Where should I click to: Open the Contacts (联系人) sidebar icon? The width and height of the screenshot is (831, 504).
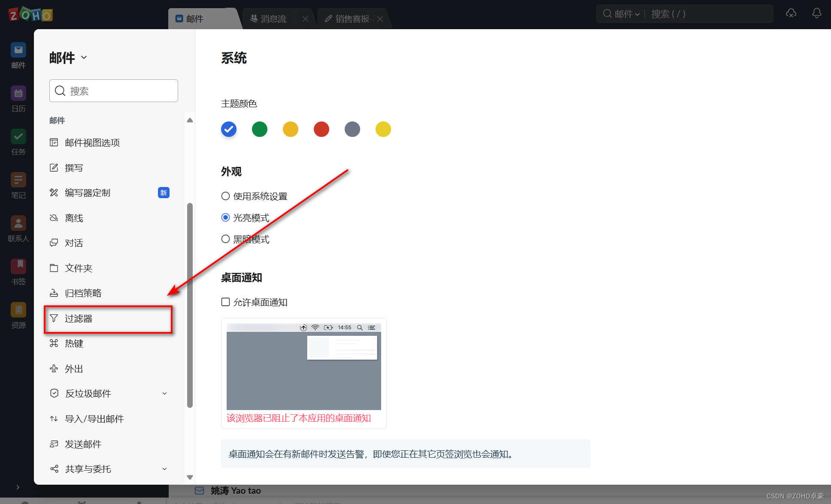click(x=18, y=224)
